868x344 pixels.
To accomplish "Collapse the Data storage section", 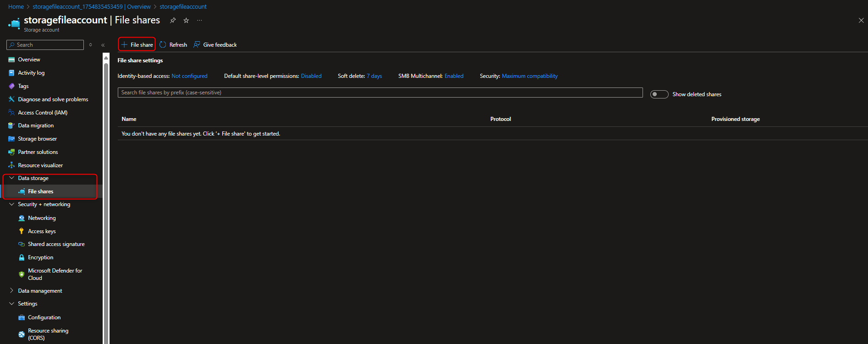I will 11,178.
